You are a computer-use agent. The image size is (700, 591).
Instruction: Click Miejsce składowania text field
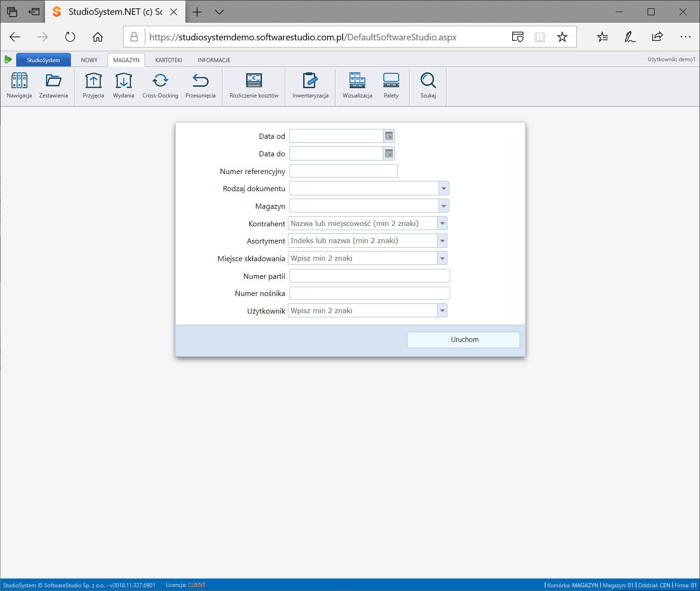click(x=363, y=258)
